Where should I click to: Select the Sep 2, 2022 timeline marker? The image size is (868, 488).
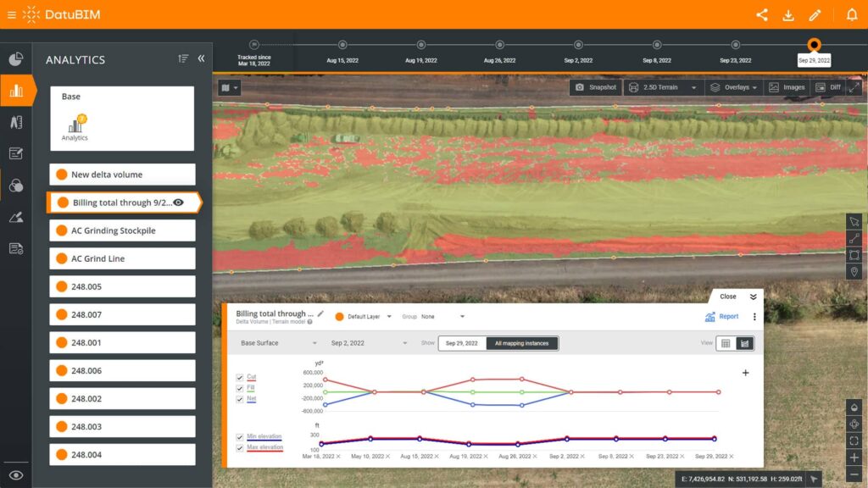click(578, 45)
